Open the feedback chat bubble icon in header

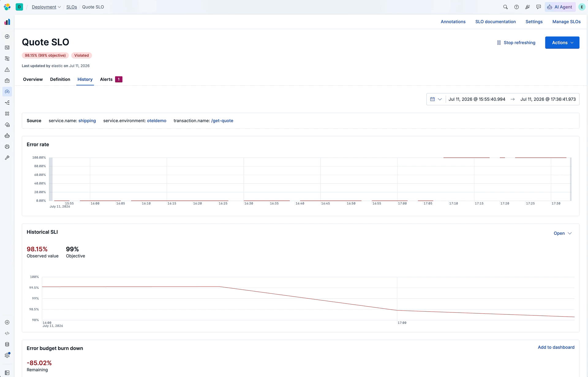tap(538, 7)
